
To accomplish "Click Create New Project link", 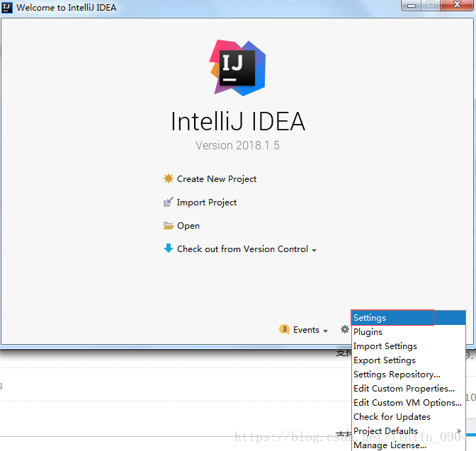I will coord(217,179).
